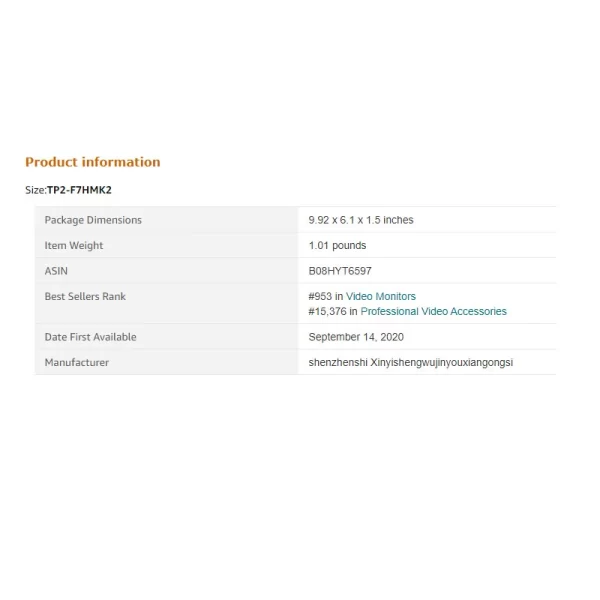Viewport: 600px width, 600px height.
Task: Click the Manufacturer row label
Action: point(77,362)
